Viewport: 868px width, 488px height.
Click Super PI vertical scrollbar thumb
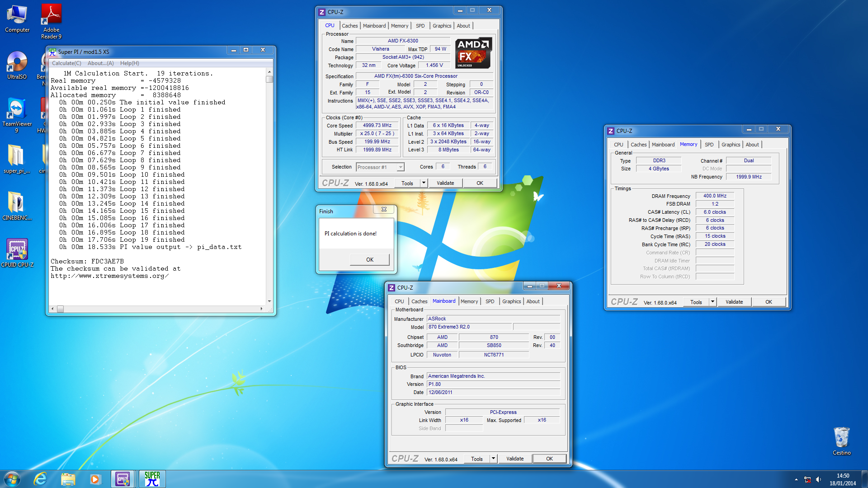coord(269,80)
